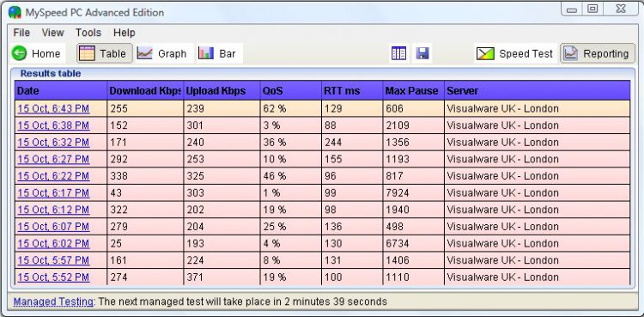
Task: Open the Help menu
Action: click(x=124, y=33)
